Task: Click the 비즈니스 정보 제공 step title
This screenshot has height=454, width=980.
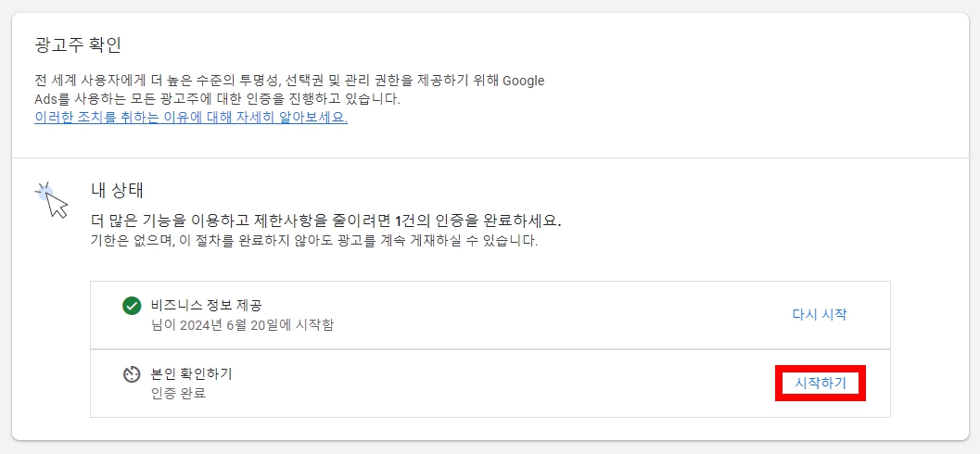Action: pos(206,306)
